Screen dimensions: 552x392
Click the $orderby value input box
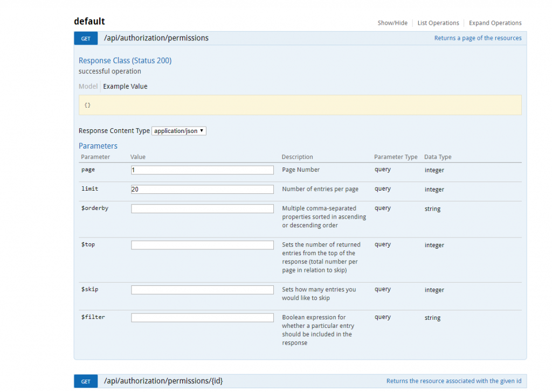[x=202, y=208]
